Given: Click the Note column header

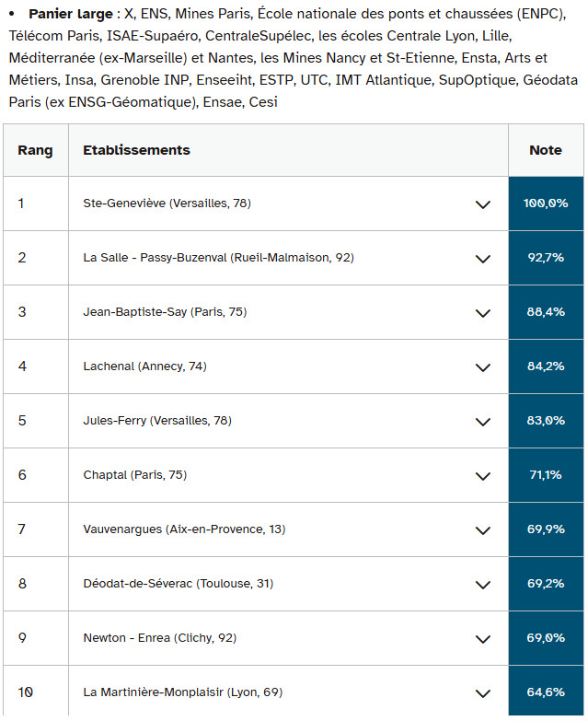Looking at the screenshot, I should [x=546, y=150].
